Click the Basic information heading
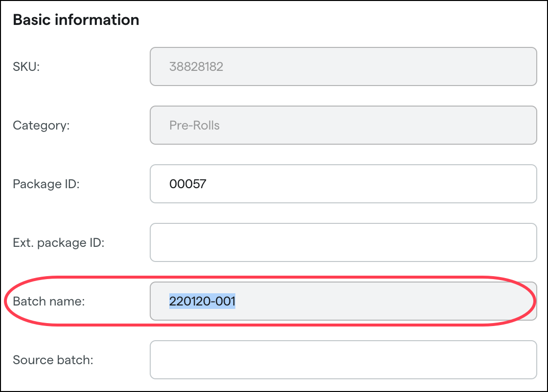This screenshot has width=548, height=392. (76, 20)
